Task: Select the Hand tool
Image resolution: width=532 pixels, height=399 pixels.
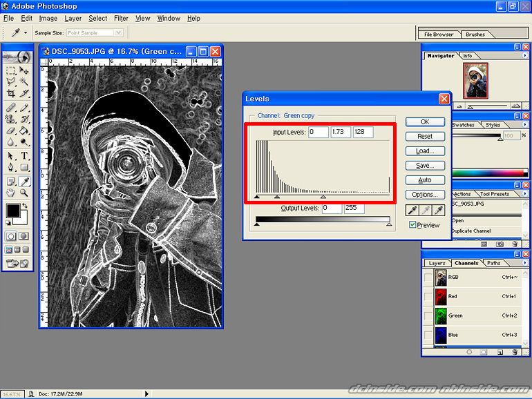Action: pyautogui.click(x=10, y=193)
